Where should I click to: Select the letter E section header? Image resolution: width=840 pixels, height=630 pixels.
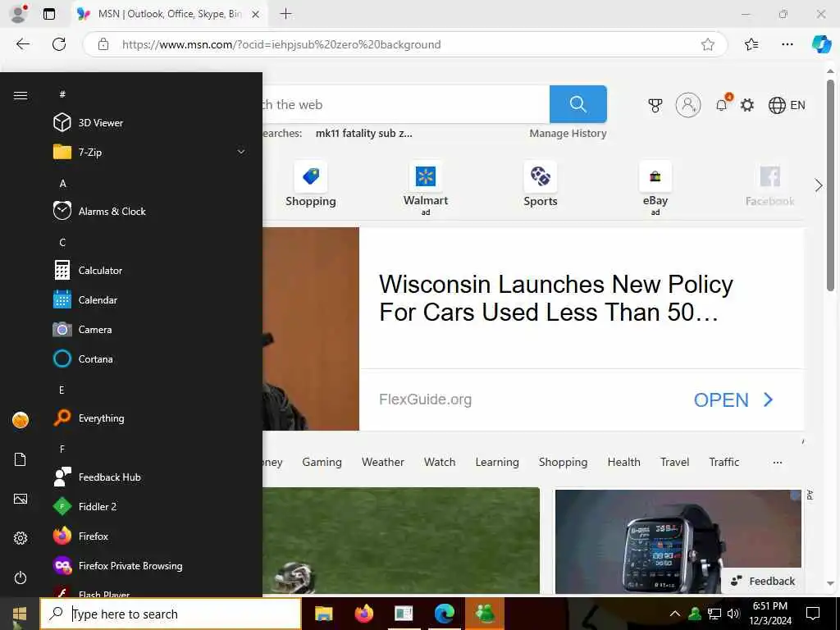[62, 390]
